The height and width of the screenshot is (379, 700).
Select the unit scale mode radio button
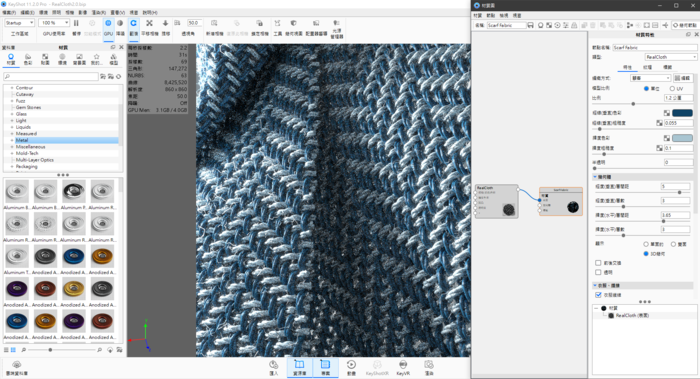(x=646, y=88)
